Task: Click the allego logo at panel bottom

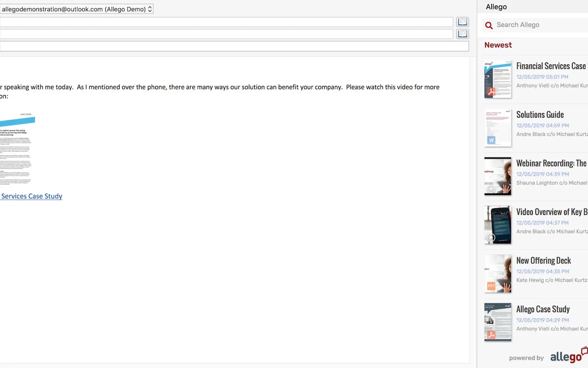Action: pos(569,356)
